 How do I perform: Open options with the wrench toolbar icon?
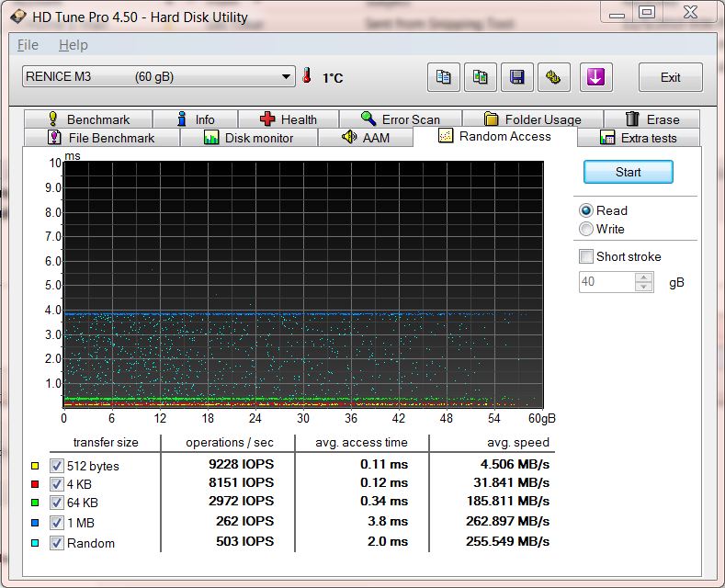tap(553, 77)
